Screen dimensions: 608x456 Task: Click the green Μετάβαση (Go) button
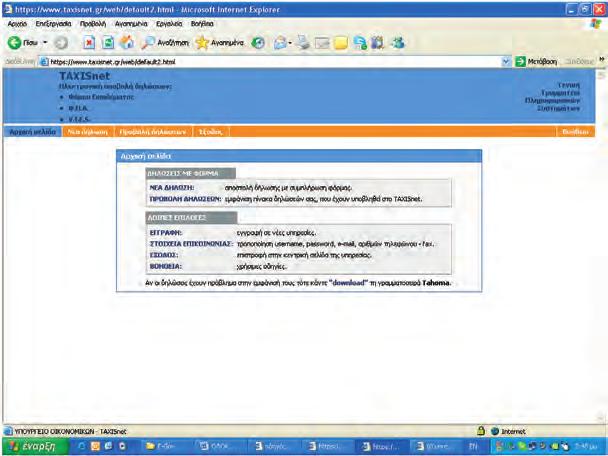pos(536,62)
